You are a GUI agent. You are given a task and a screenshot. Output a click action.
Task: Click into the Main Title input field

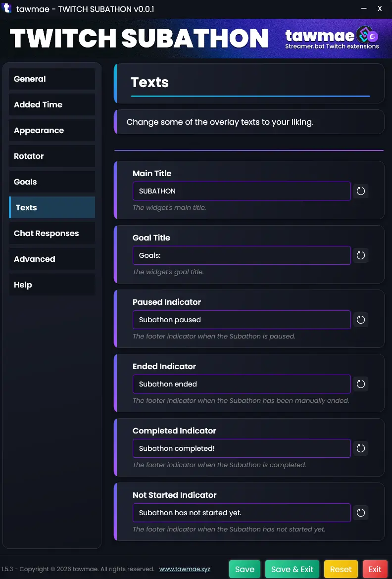[x=242, y=191]
